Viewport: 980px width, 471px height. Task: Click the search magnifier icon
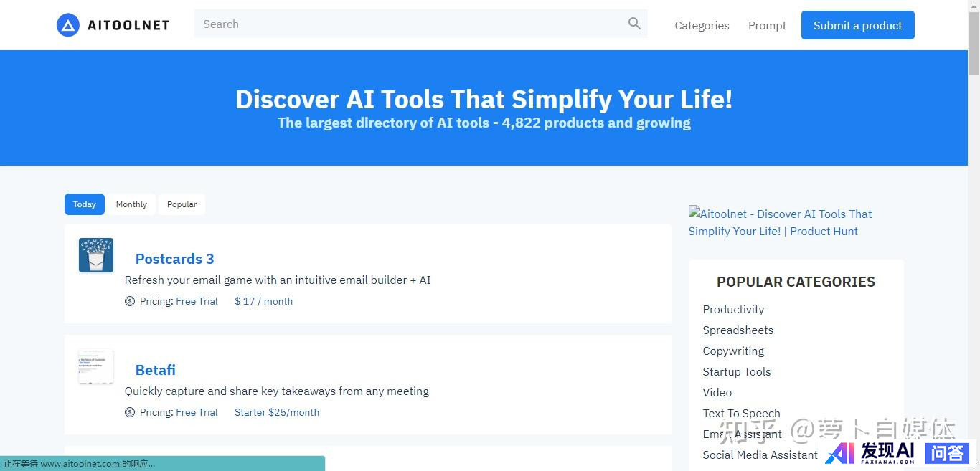[634, 24]
